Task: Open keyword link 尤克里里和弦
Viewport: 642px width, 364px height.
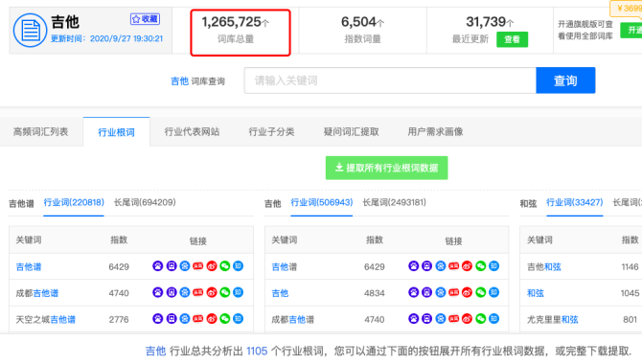Action: point(552,319)
